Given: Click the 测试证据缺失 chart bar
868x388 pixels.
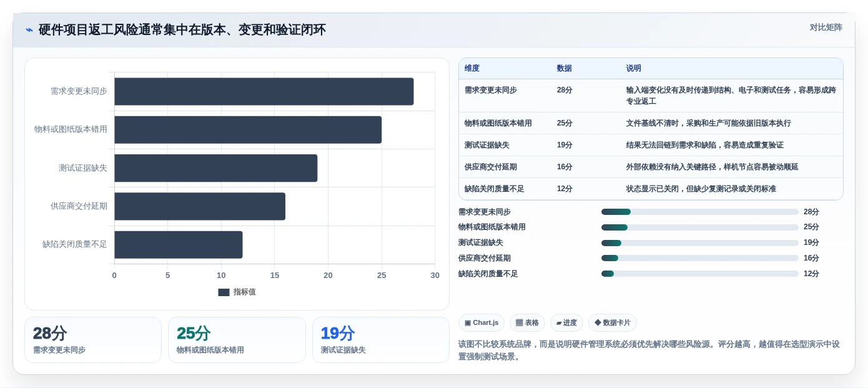Looking at the screenshot, I should click(215, 168).
